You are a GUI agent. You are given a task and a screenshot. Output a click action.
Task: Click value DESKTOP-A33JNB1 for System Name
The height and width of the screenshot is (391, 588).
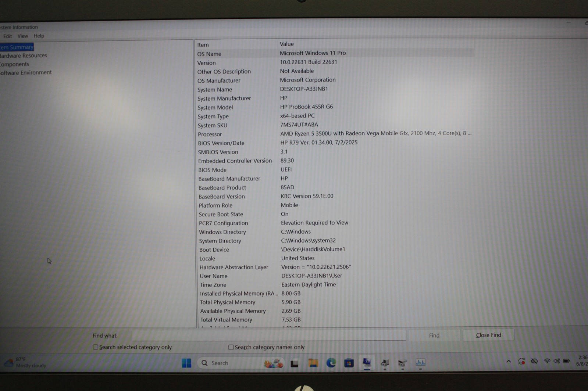coord(304,89)
